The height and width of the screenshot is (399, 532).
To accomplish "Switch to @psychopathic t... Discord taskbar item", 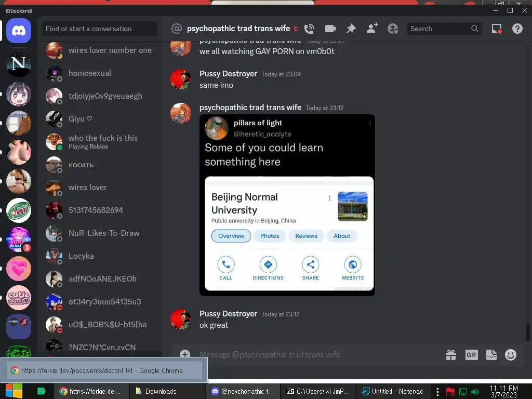I will 242,391.
